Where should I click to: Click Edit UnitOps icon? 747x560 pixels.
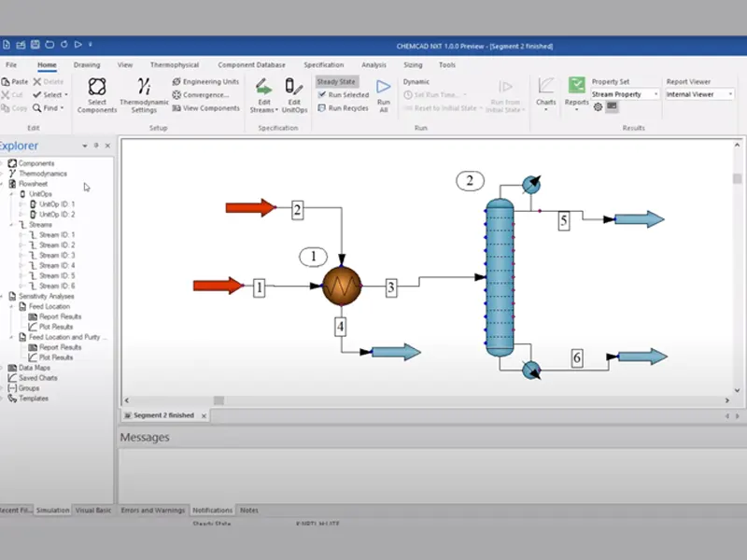pyautogui.click(x=293, y=87)
